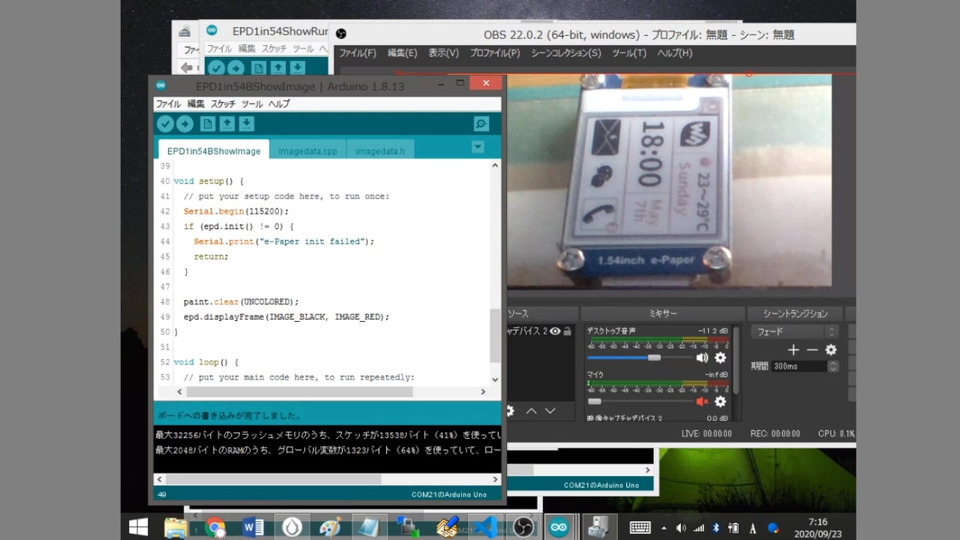This screenshot has height=540, width=960.
Task: Open OBS Scene Collection menu
Action: click(566, 53)
